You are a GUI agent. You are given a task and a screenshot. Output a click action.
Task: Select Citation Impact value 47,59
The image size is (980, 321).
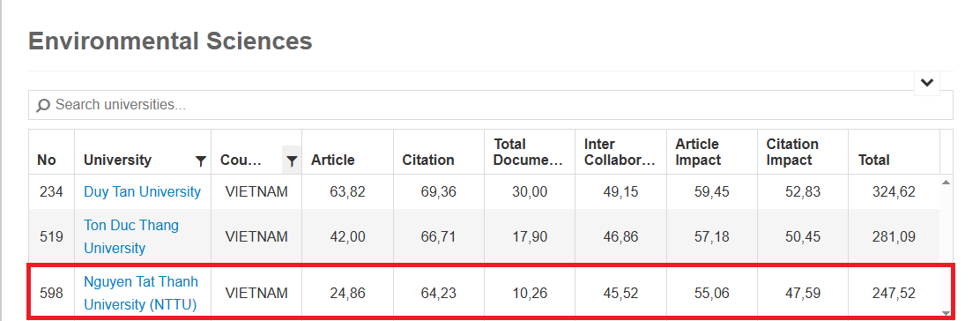point(803,293)
